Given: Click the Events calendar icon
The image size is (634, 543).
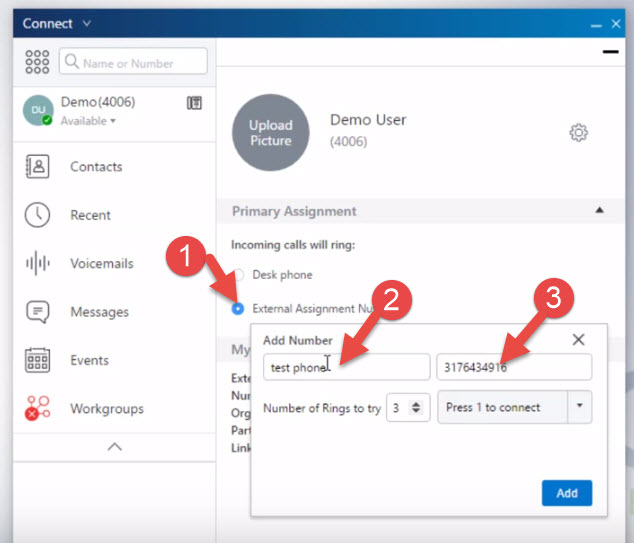Looking at the screenshot, I should pos(38,360).
